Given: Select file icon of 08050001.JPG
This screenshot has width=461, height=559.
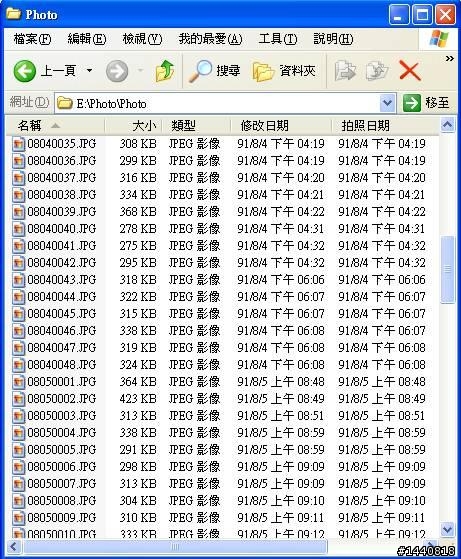Looking at the screenshot, I should [18, 382].
